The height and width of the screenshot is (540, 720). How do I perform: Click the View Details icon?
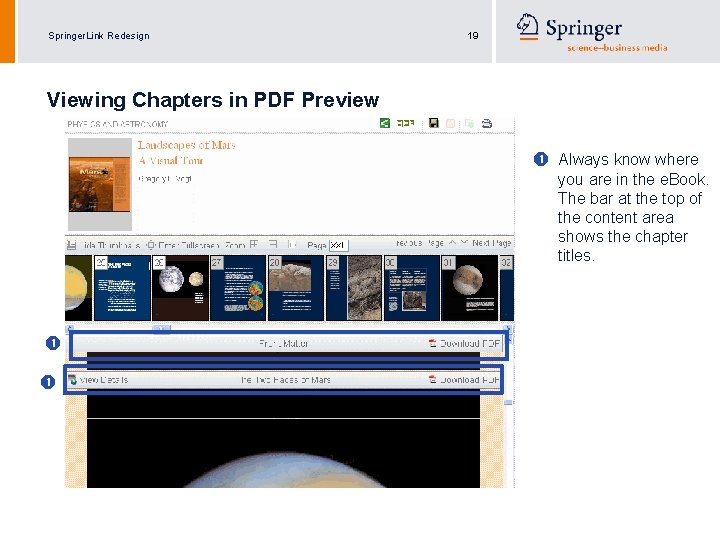click(73, 380)
